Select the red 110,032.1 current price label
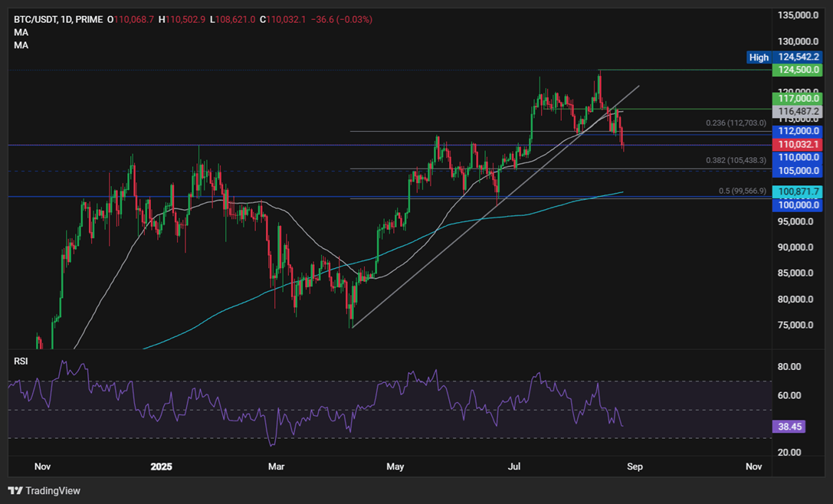833x504 pixels. tap(799, 144)
